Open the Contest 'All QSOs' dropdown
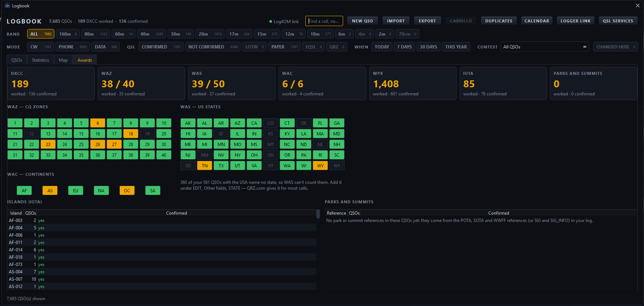Image resolution: width=644 pixels, height=306 pixels. [x=544, y=47]
